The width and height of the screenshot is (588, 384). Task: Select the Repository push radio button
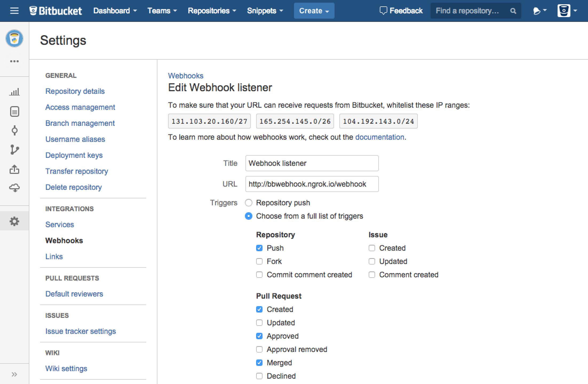pos(249,203)
